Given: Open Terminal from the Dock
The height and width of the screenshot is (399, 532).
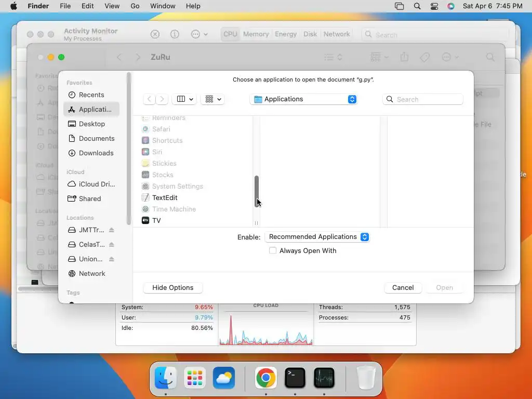Looking at the screenshot, I should click(x=295, y=378).
